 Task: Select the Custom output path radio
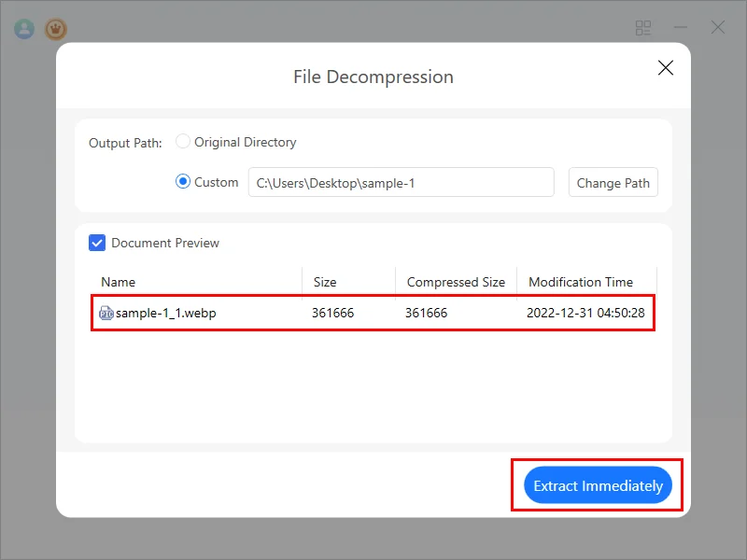pos(183,182)
